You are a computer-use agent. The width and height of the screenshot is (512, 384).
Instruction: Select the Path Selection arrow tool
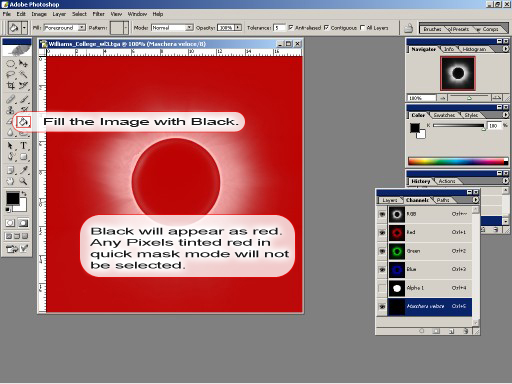10,146
